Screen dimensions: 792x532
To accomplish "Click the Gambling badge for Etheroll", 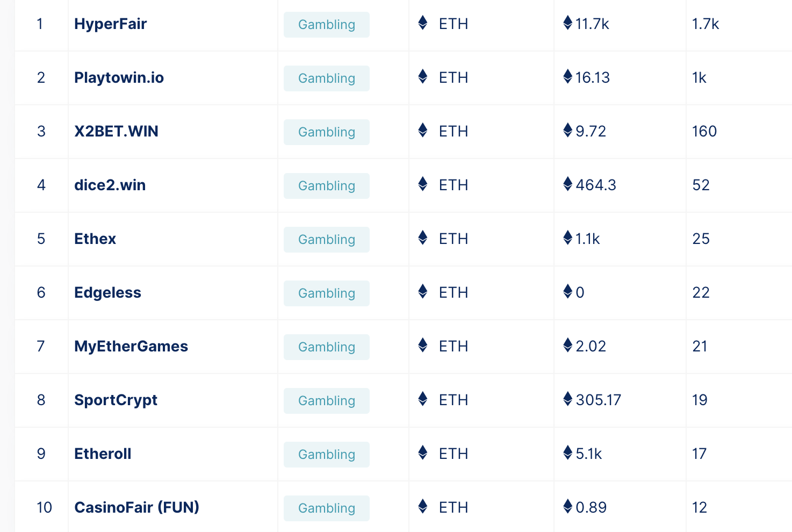I will [x=327, y=455].
